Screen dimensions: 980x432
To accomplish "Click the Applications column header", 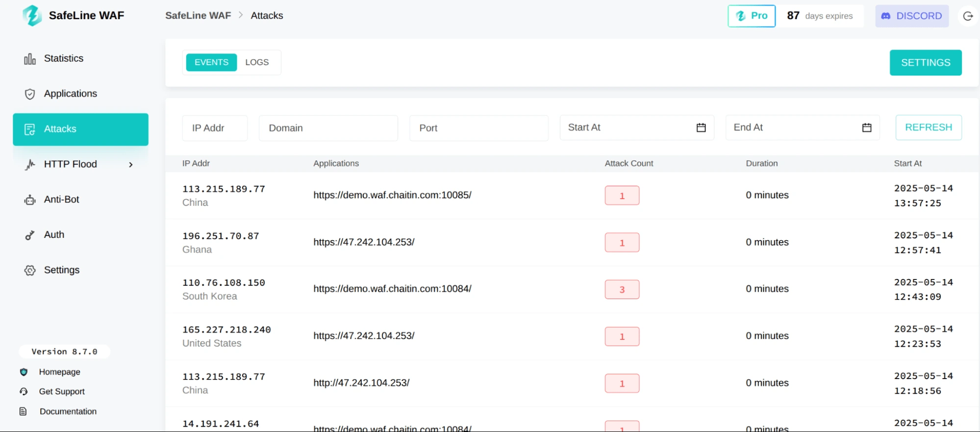I will point(336,163).
